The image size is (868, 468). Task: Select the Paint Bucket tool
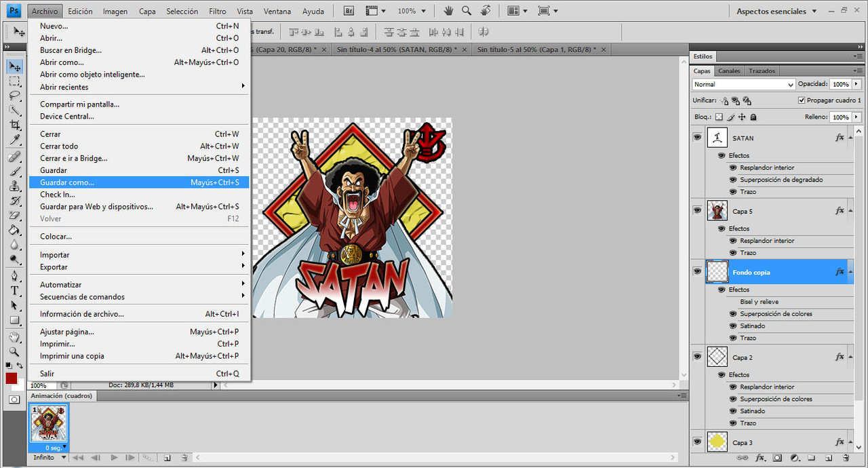point(14,230)
